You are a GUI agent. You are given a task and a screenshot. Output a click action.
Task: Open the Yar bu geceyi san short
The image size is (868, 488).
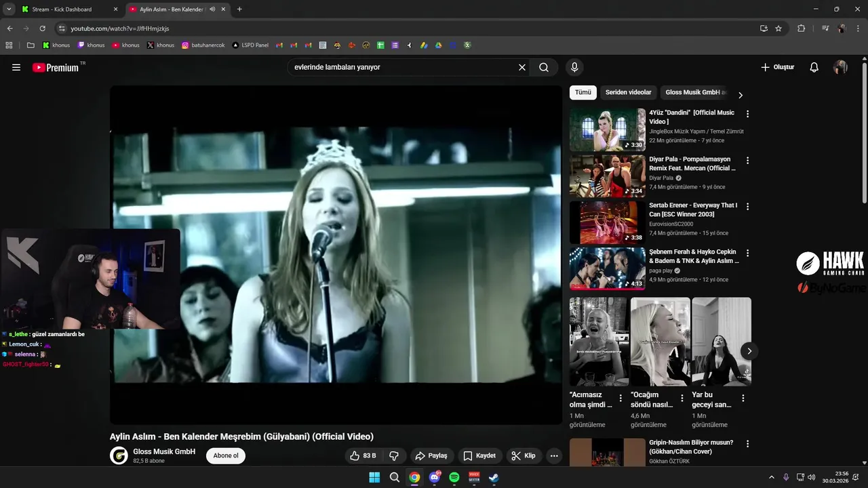click(x=722, y=342)
